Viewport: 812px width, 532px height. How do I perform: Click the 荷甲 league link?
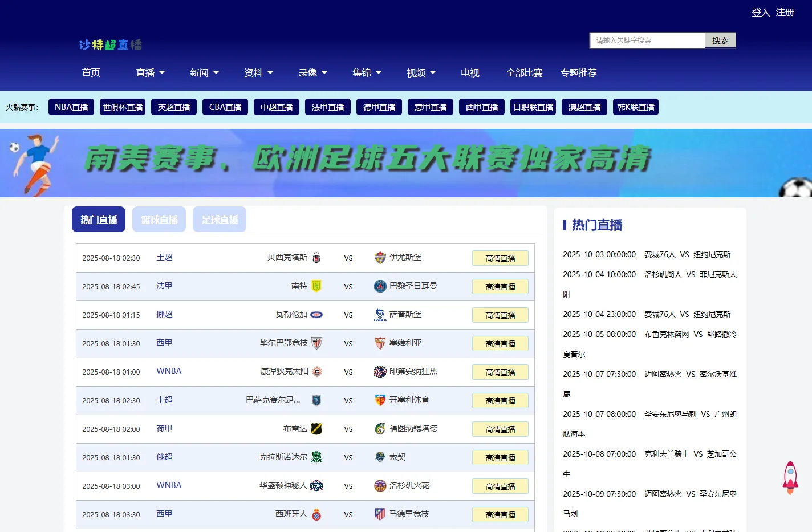tap(164, 428)
